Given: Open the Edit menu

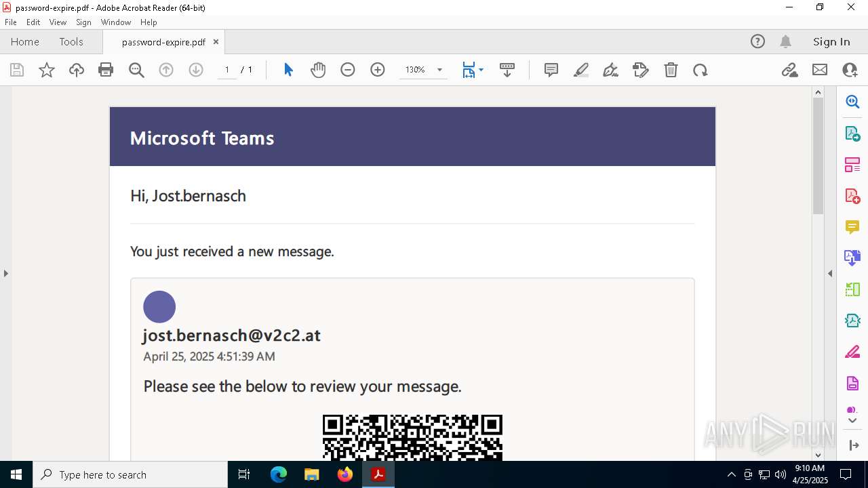Looking at the screenshot, I should (33, 22).
